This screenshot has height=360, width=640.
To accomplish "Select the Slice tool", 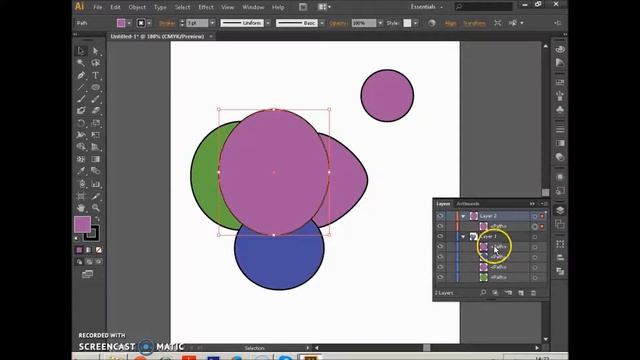I will coord(96,196).
